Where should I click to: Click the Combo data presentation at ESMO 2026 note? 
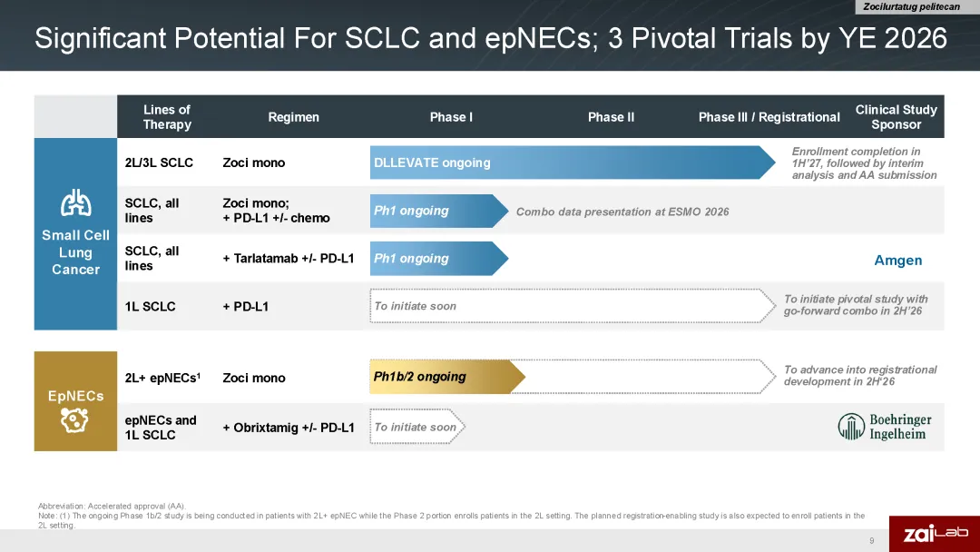(622, 212)
